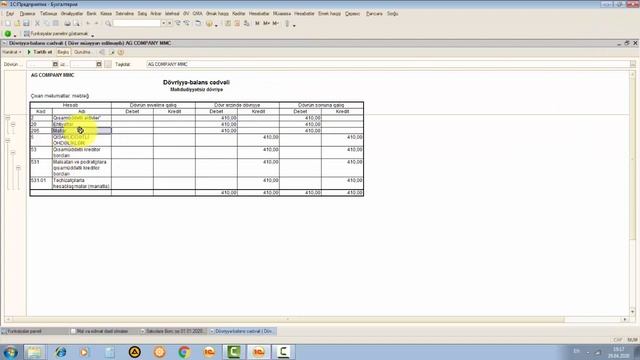Viewport: 640px width, 360px height.
Task: Open the Satış menu
Action: coord(142,13)
